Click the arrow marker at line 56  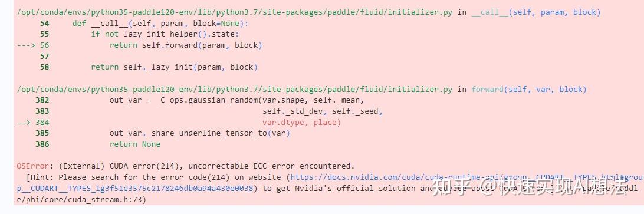click(27, 45)
